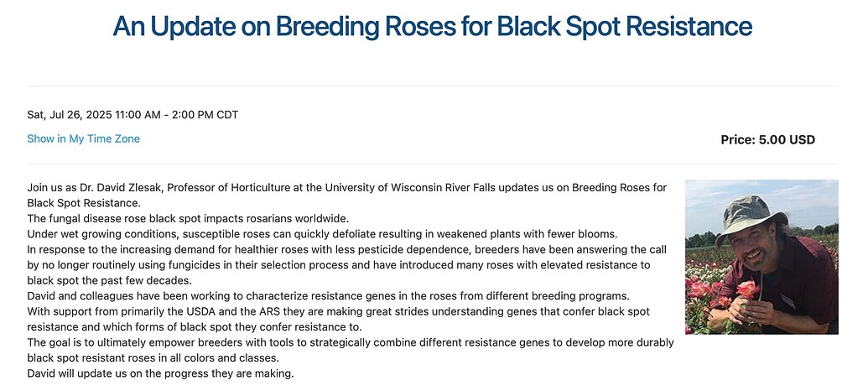Screen dimensions: 868x391
Task: Click the Breeding Roses for Black Spot Resistance heading
Action: 433,26
